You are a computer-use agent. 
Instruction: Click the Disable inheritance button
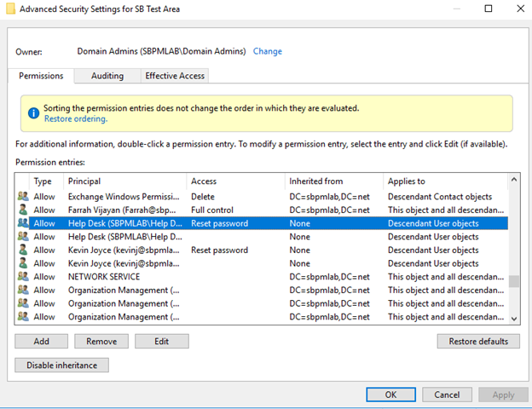(x=61, y=365)
